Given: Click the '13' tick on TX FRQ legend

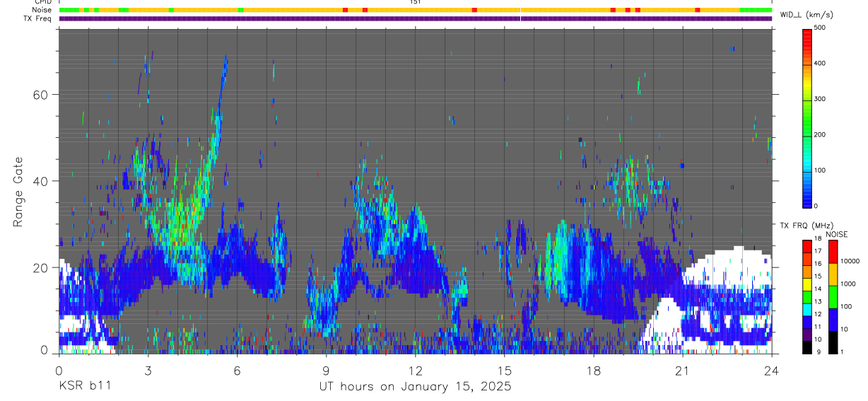Looking at the screenshot, I should click(817, 301).
